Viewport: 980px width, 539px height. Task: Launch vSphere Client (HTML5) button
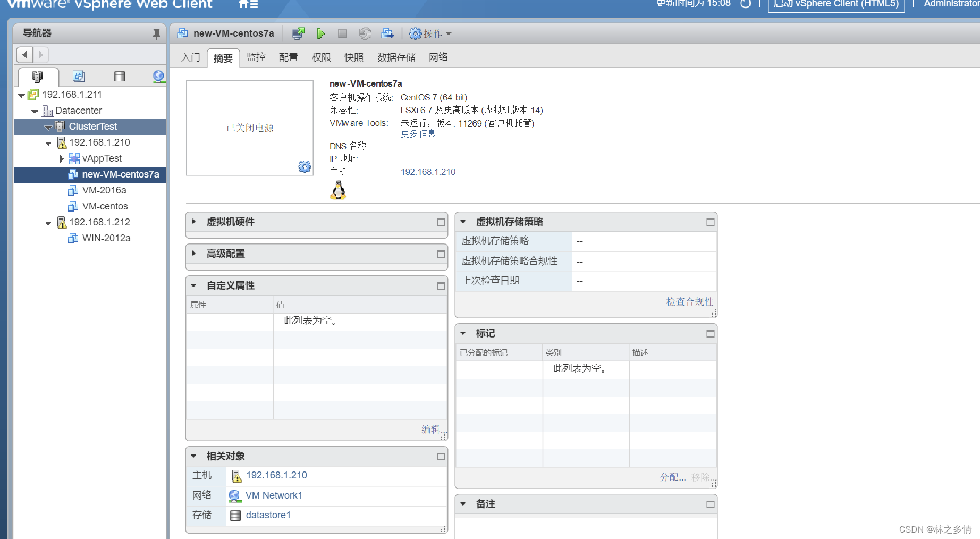click(837, 4)
